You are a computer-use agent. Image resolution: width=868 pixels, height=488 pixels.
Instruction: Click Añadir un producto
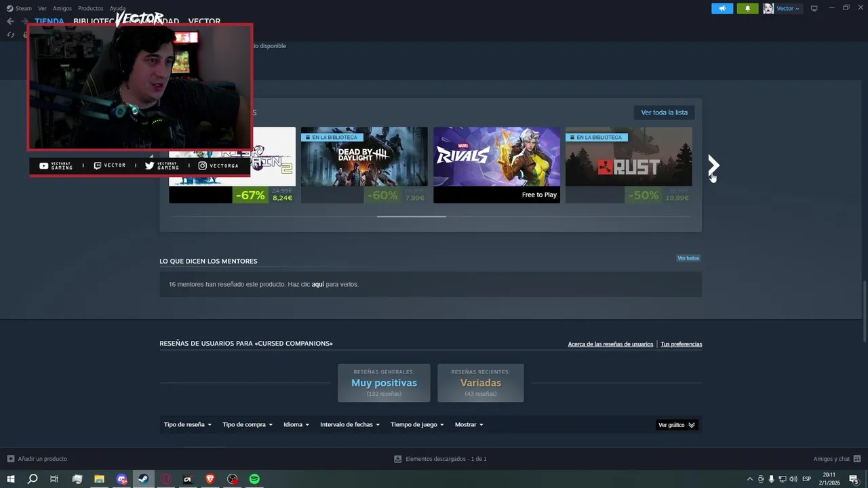[37, 459]
